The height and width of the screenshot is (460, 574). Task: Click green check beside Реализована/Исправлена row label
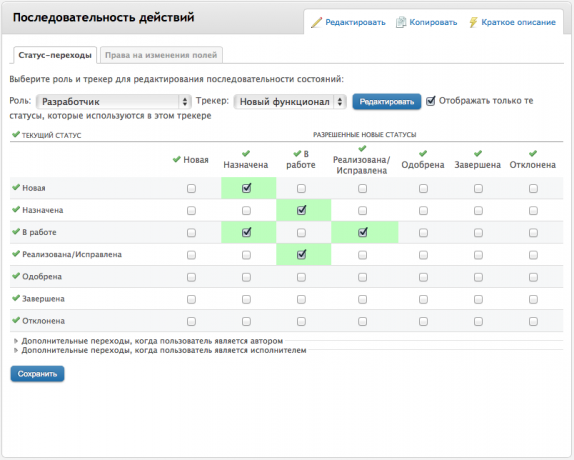click(x=16, y=254)
